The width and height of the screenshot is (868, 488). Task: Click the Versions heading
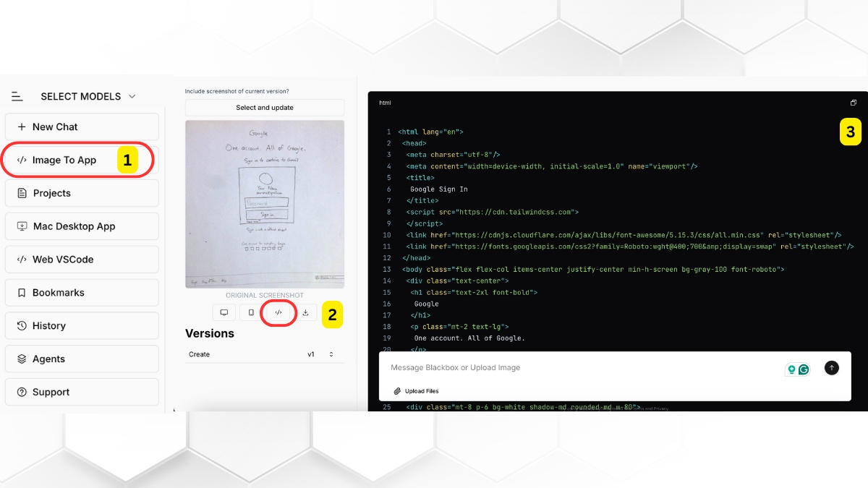point(210,333)
